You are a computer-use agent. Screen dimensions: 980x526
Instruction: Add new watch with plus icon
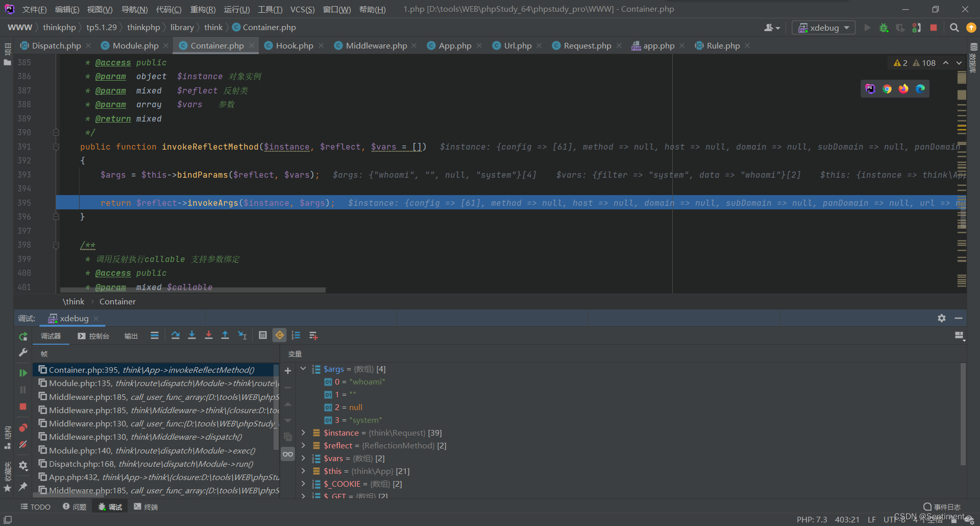point(288,371)
